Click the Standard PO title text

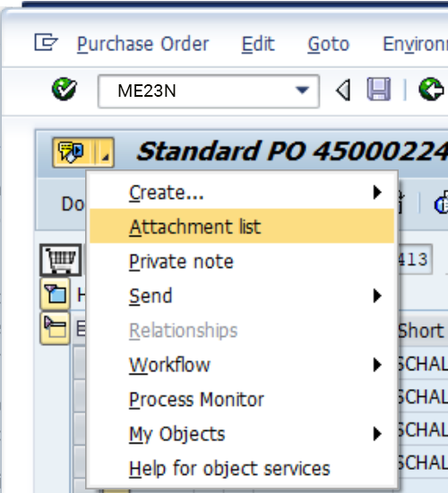pyautogui.click(x=292, y=151)
